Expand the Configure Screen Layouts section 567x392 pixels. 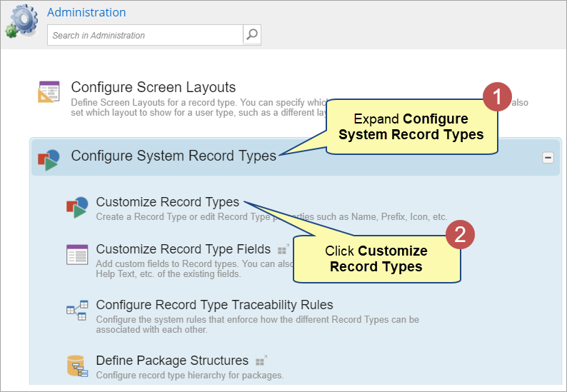pos(153,88)
